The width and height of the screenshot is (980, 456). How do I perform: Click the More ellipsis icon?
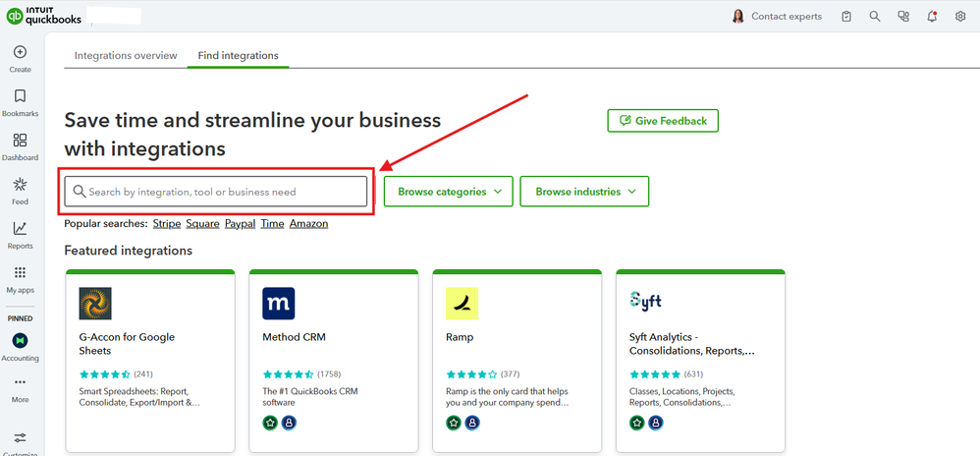click(20, 382)
